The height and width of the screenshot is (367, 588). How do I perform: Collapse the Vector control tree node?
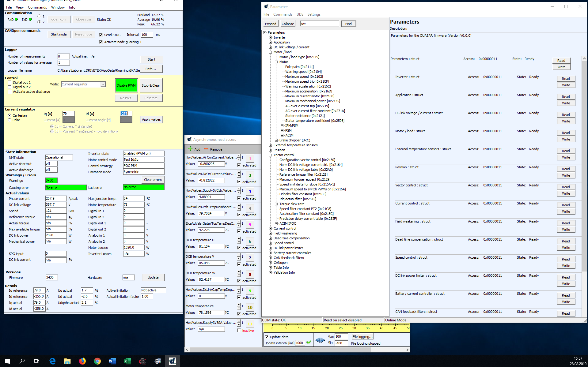pos(271,155)
